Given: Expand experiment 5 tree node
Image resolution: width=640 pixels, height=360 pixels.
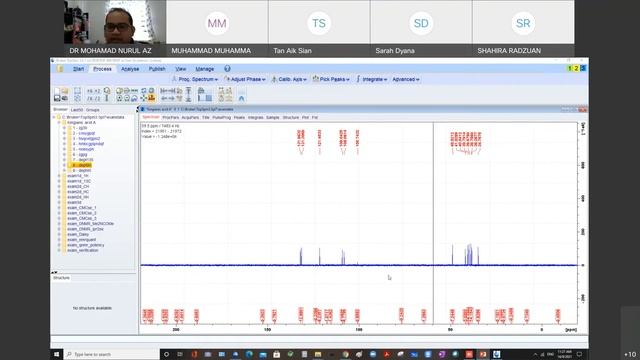Looking at the screenshot, I should pos(64,149).
